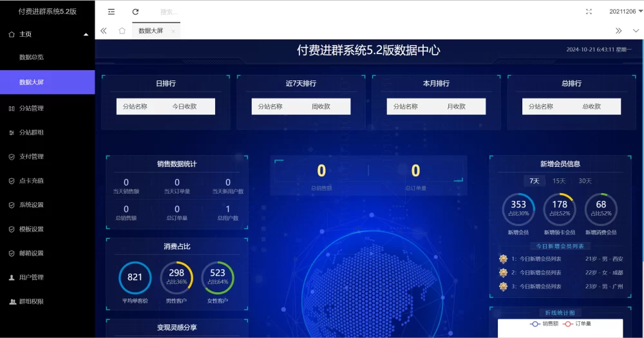Open the 20211206 user dropdown
The image size is (644, 338).
pos(625,12)
